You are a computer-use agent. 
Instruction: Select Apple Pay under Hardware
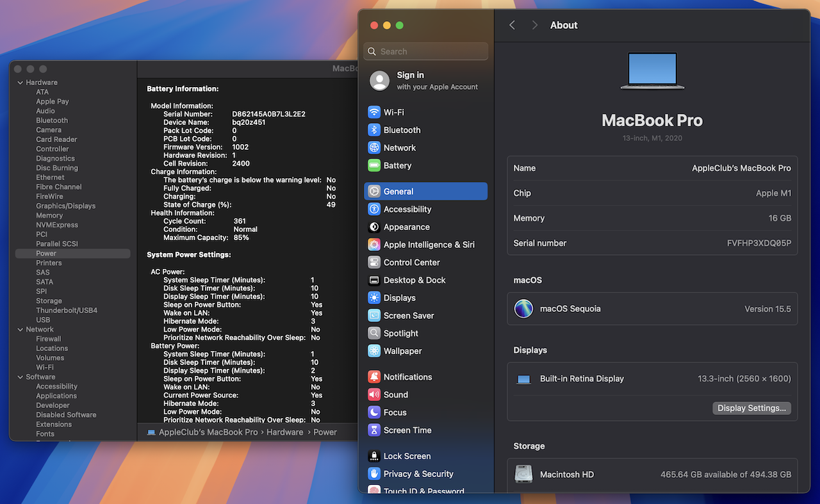pos(53,101)
